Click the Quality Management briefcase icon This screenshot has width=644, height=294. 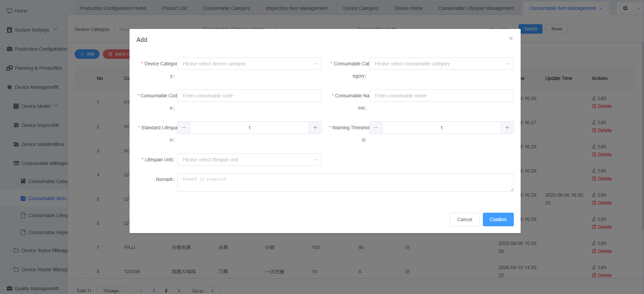pos(10,289)
